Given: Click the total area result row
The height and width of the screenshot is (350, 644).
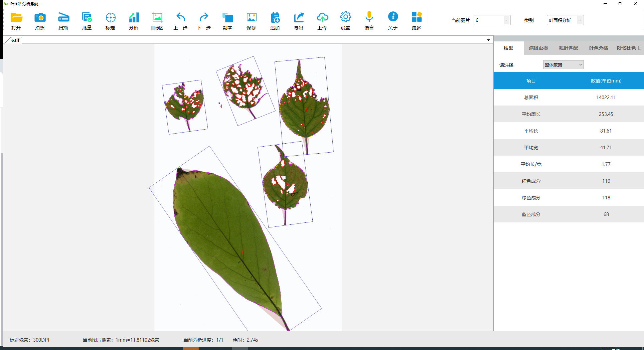Looking at the screenshot, I should click(x=569, y=98).
